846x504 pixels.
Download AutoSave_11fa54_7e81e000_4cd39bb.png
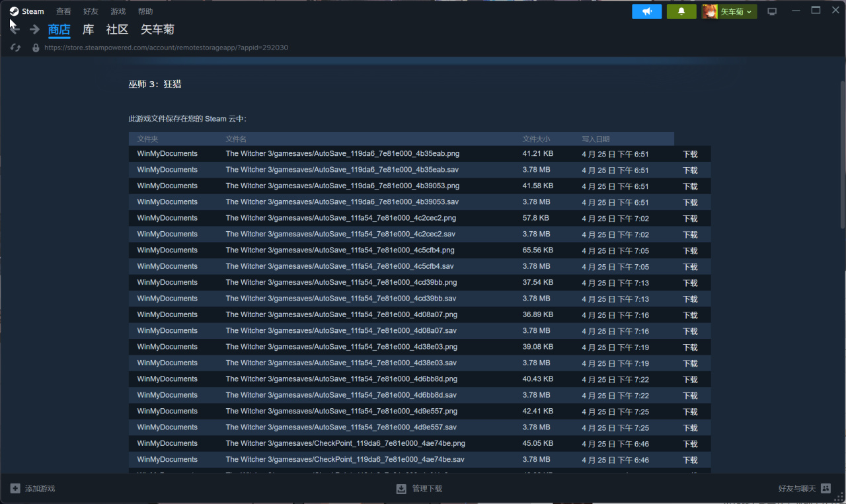point(690,283)
